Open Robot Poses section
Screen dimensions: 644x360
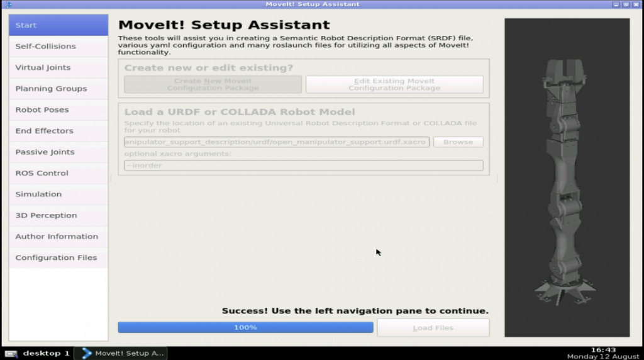[58, 110]
